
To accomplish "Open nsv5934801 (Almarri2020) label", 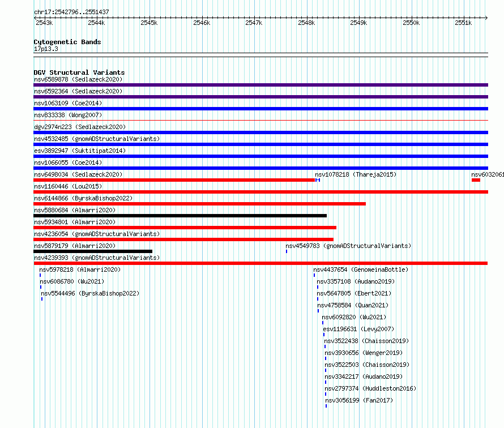I will click(75, 222).
